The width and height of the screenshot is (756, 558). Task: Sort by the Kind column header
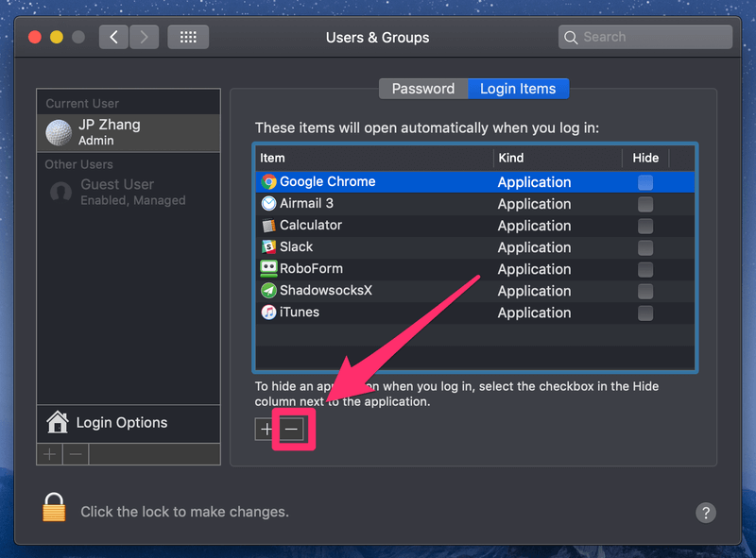pyautogui.click(x=558, y=158)
